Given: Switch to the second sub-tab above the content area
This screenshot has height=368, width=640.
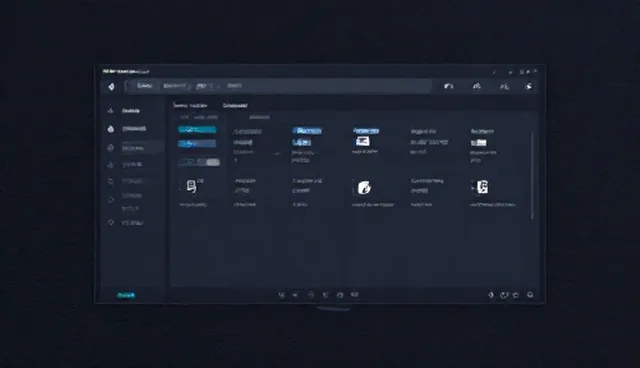Looking at the screenshot, I should pos(235,105).
